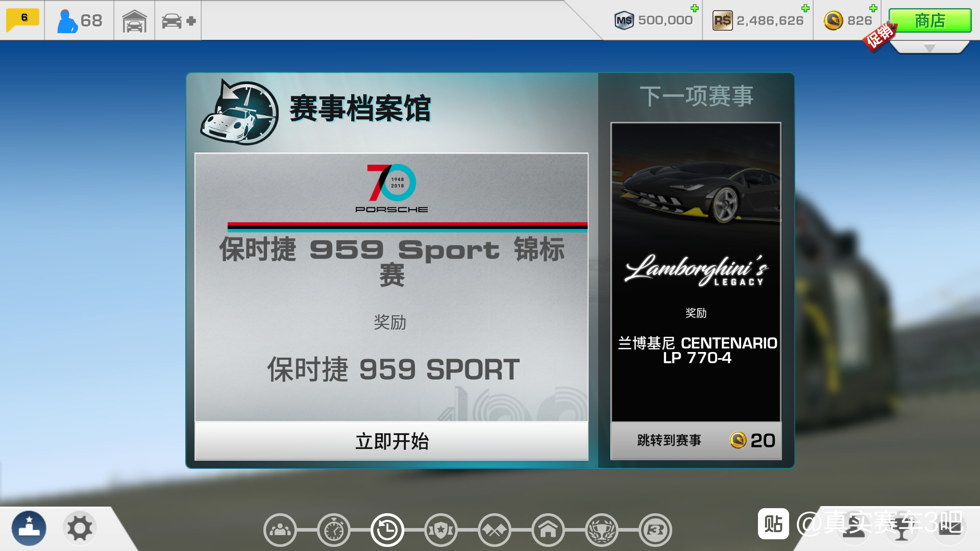Click 跳转到赛事 to jump to event
This screenshot has width=980, height=551.
pyautogui.click(x=696, y=440)
